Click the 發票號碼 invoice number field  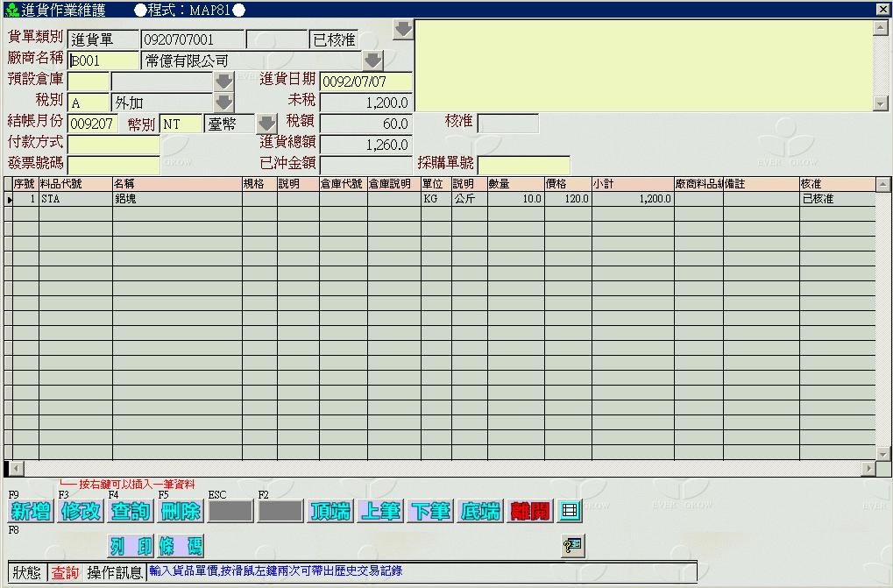114,165
